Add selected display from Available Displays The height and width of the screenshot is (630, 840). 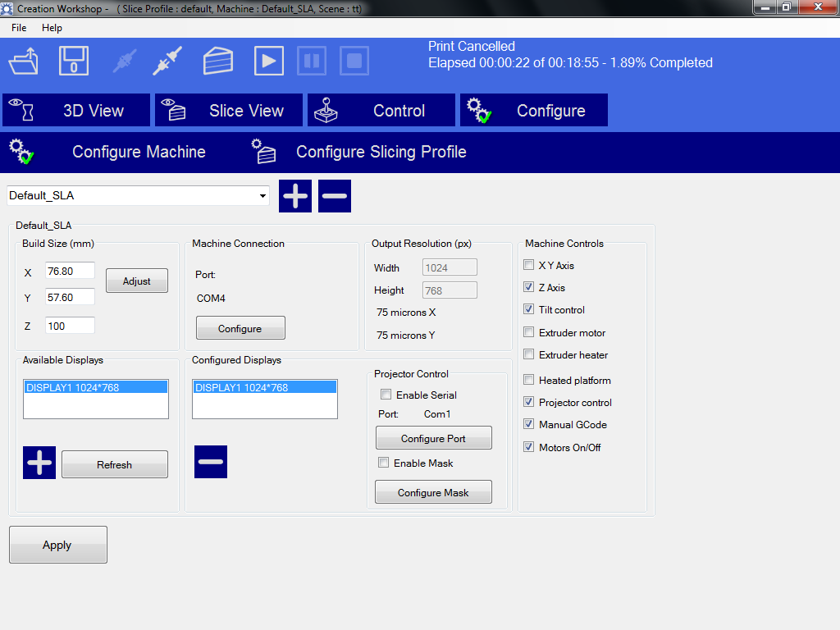(39, 463)
